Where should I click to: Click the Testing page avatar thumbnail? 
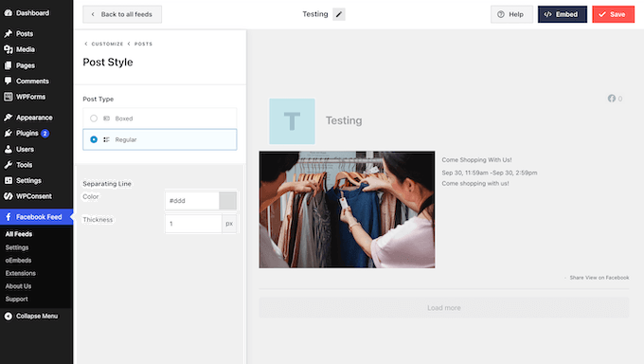(292, 121)
